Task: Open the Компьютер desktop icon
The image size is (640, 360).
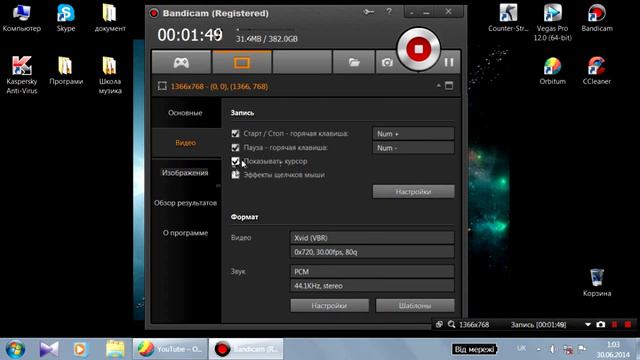Action: (x=22, y=18)
